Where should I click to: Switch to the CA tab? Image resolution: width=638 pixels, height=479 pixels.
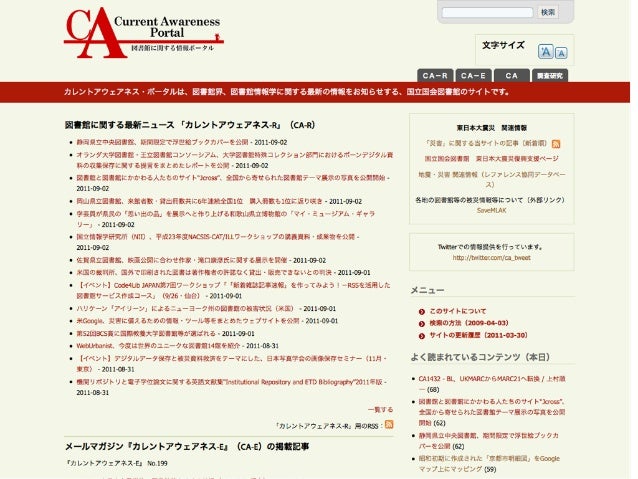pos(511,76)
